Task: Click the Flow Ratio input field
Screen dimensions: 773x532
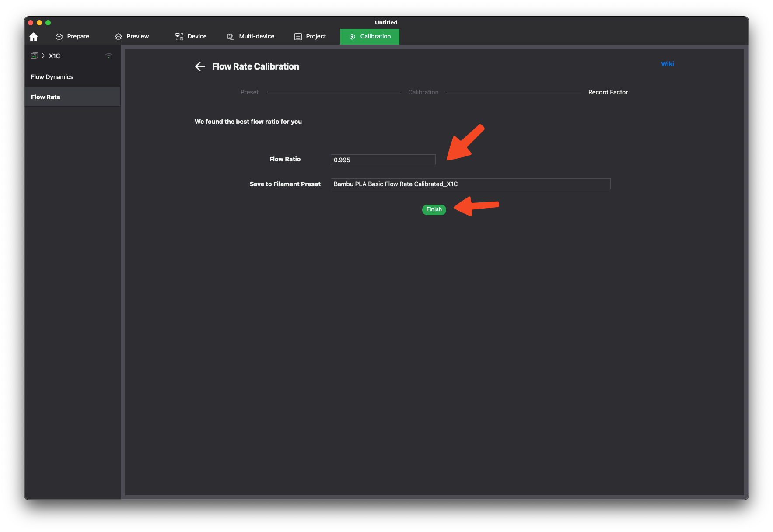Action: coord(383,160)
